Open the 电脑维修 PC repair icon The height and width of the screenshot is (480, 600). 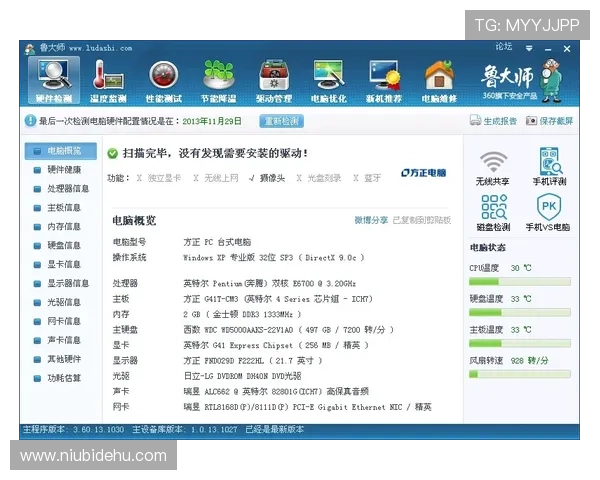click(439, 80)
